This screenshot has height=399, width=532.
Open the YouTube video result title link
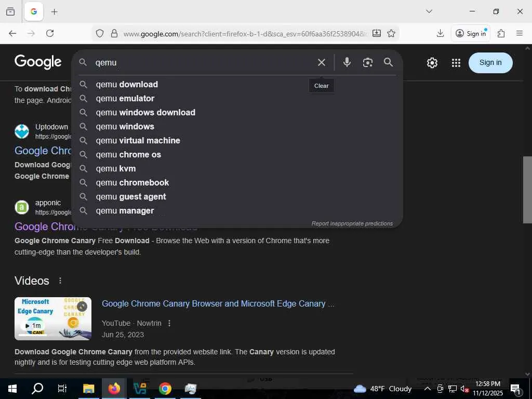point(218,303)
